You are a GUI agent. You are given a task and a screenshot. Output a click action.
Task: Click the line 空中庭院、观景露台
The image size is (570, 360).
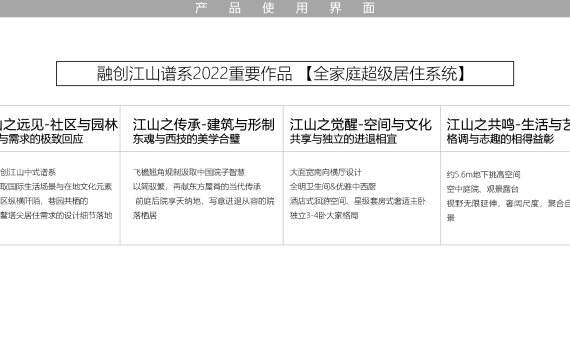click(x=482, y=189)
